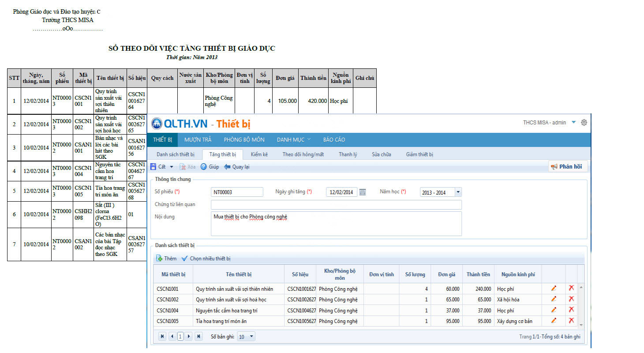Click Chọn nhiều thiết bị button
This screenshot has width=644, height=353.
(206, 259)
